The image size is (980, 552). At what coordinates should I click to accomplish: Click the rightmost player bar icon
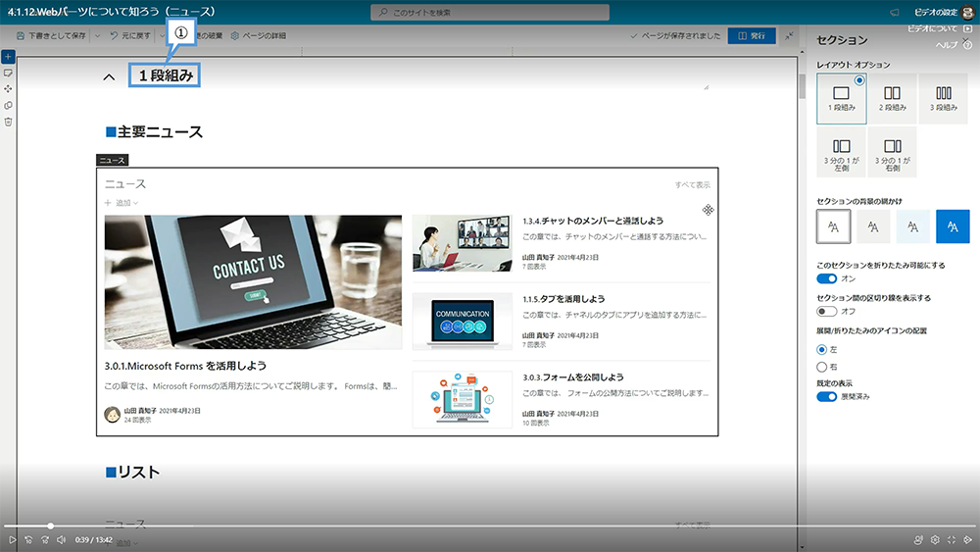point(967,539)
